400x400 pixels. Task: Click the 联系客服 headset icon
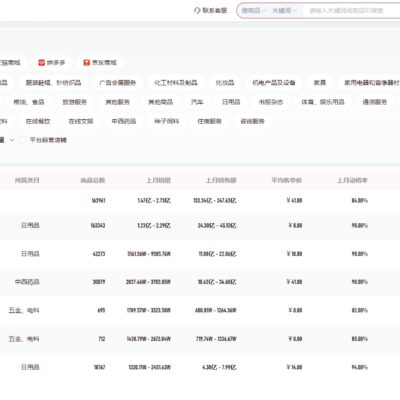[x=197, y=11]
